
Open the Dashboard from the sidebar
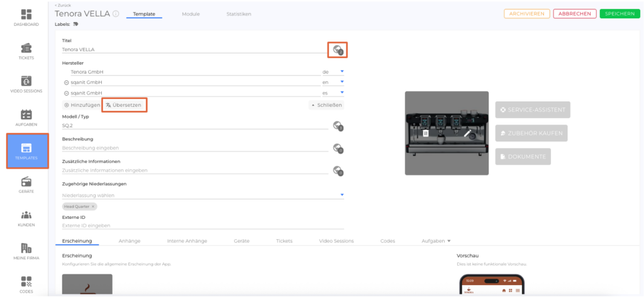[26, 17]
